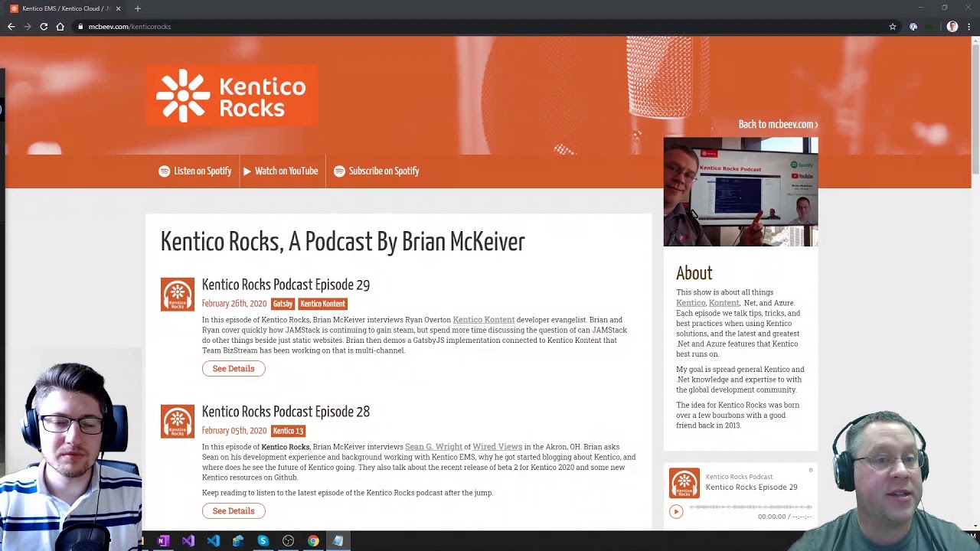Filter by the Gatsby tag
This screenshot has width=980, height=551.
(283, 304)
